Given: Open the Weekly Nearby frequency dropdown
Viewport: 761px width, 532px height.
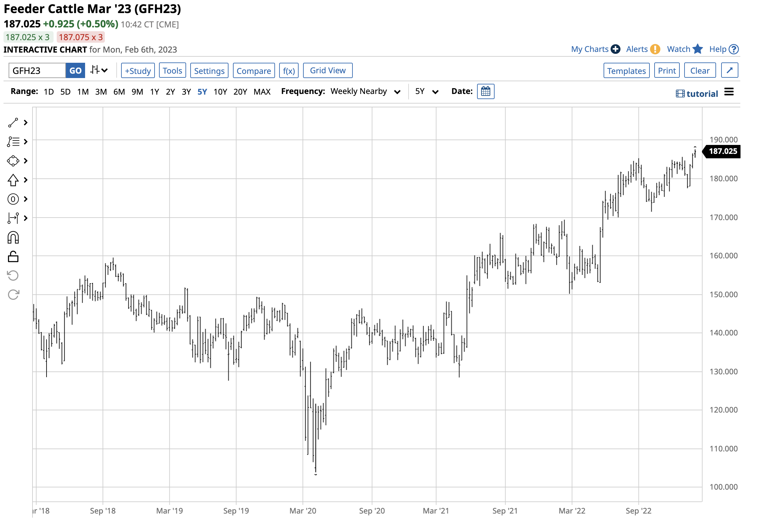Looking at the screenshot, I should pyautogui.click(x=365, y=91).
